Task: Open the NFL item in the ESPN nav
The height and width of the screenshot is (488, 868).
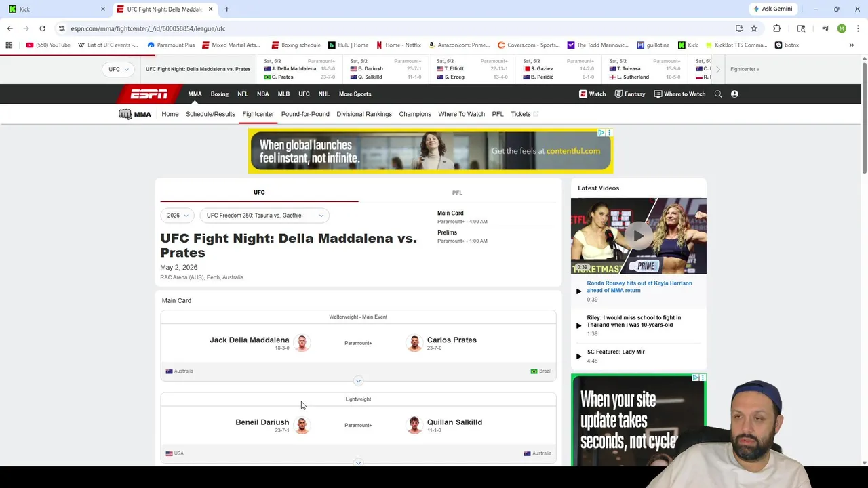Action: tap(243, 94)
